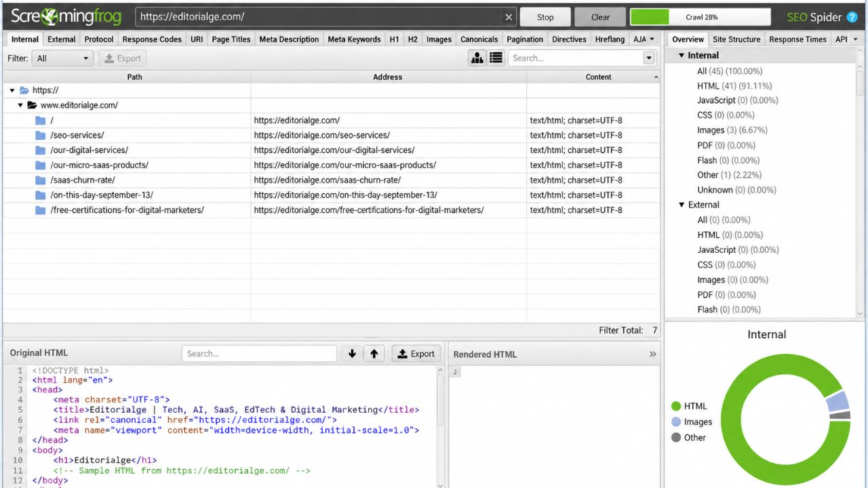868x488 pixels.
Task: Click the grey Other legend swatch
Action: coord(675,437)
